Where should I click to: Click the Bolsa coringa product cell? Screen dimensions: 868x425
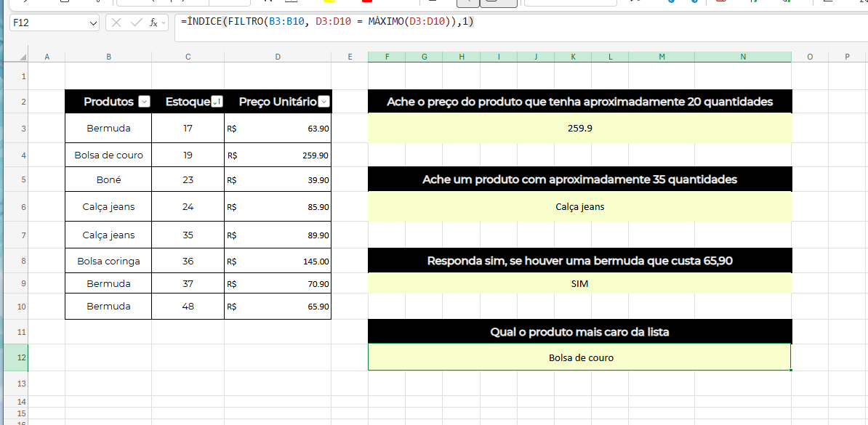pyautogui.click(x=108, y=261)
